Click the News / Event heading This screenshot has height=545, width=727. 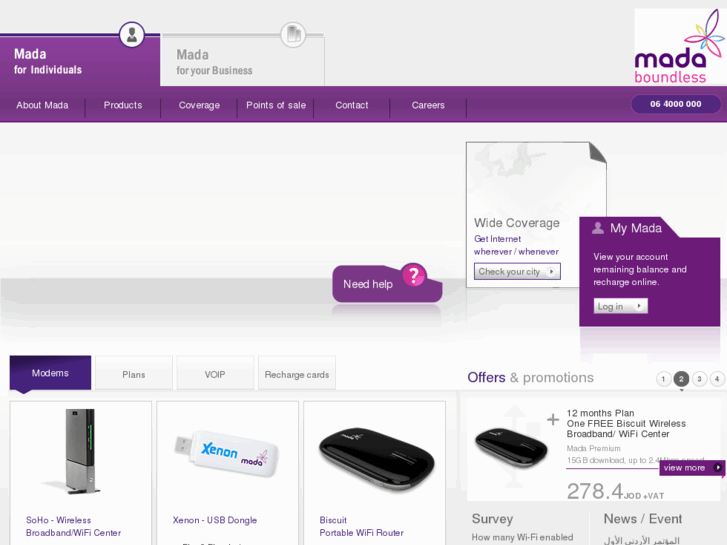(x=643, y=519)
